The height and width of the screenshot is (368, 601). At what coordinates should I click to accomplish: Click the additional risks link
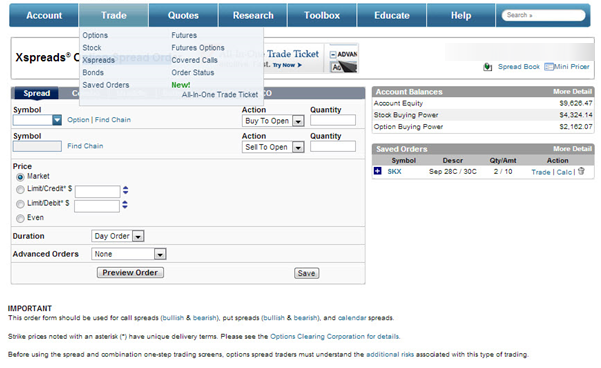(390, 355)
